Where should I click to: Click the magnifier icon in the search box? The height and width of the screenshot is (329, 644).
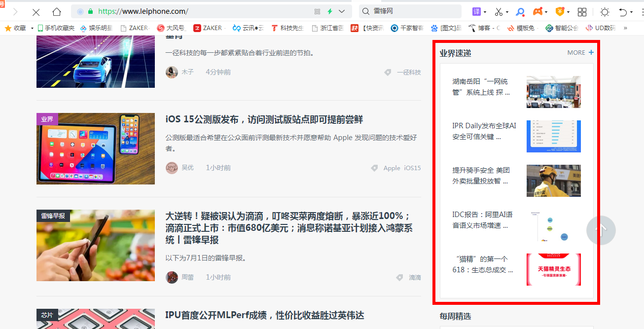pos(366,11)
